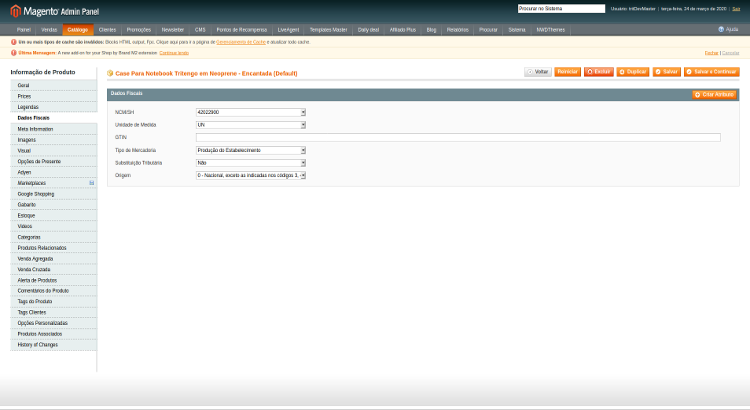The image size is (750, 410).
Task: Click the Marketplaces save-state icon
Action: point(91,183)
